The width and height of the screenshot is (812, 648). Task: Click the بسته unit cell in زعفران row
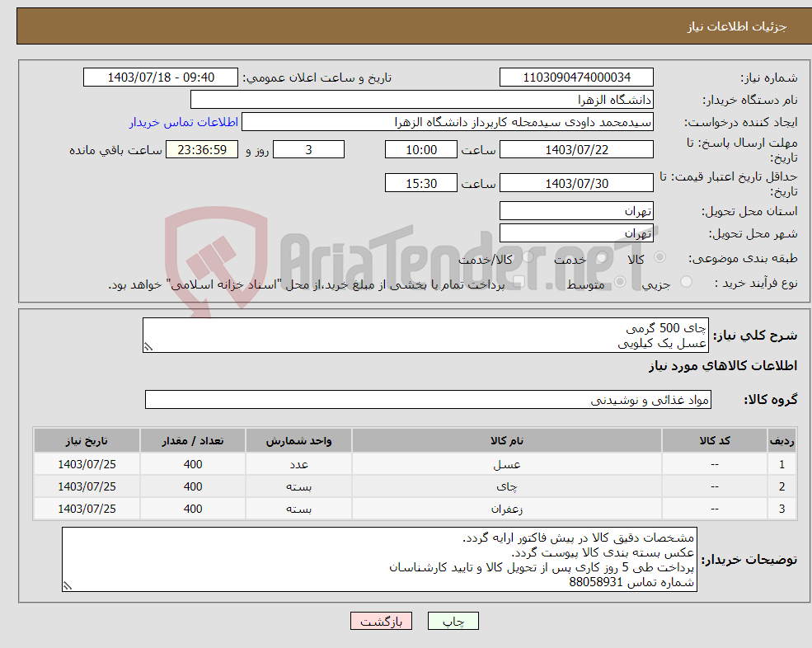[298, 509]
